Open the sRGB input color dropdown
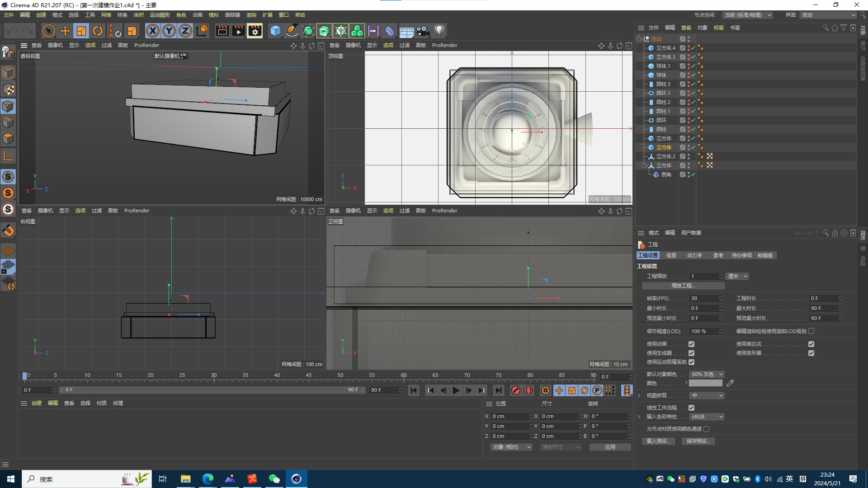Image resolution: width=868 pixels, height=488 pixels. (x=707, y=417)
